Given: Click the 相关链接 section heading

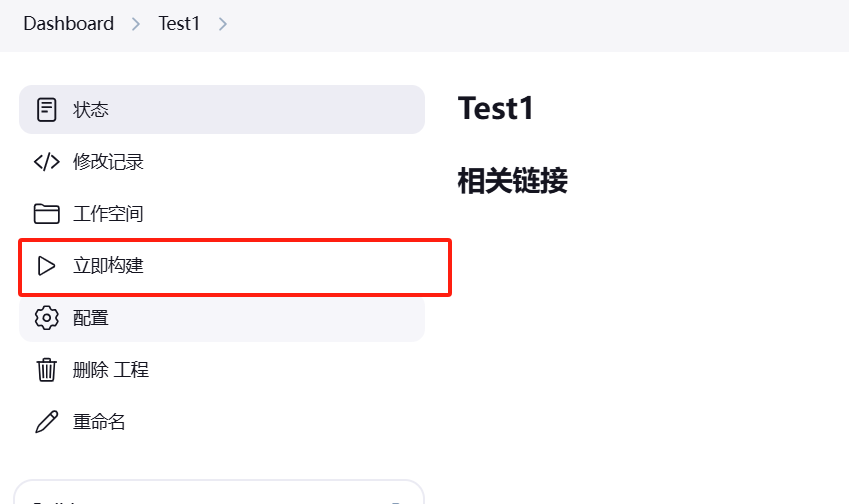Looking at the screenshot, I should [x=512, y=180].
